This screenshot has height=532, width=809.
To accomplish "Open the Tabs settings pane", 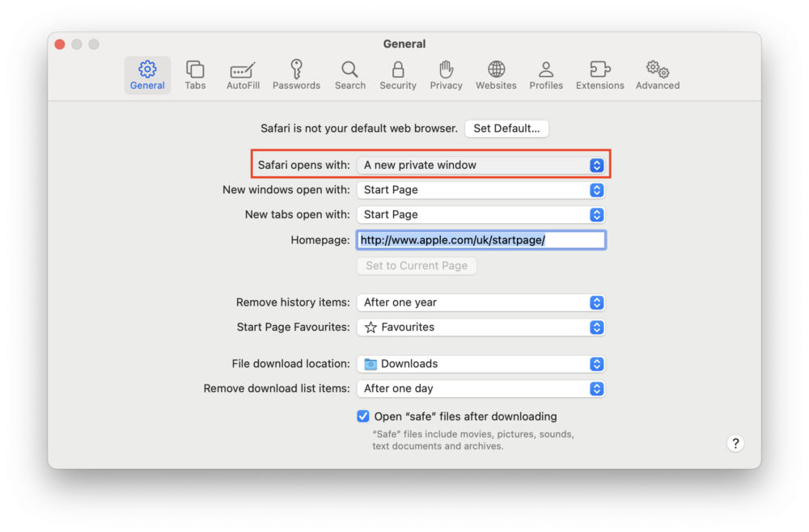I will 195,74.
